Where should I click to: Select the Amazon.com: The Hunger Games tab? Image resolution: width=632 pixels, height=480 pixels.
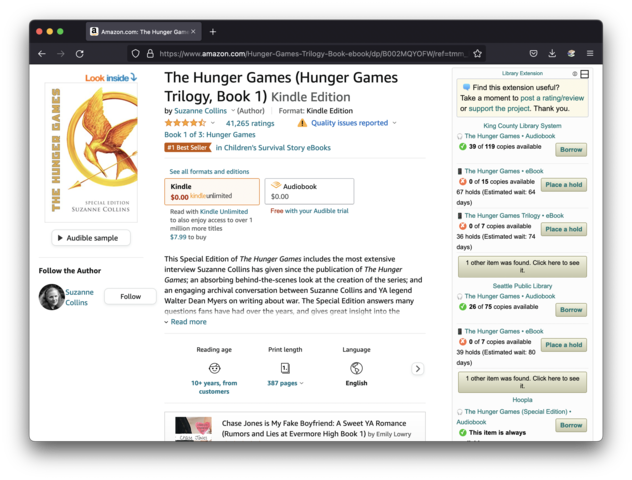click(143, 31)
